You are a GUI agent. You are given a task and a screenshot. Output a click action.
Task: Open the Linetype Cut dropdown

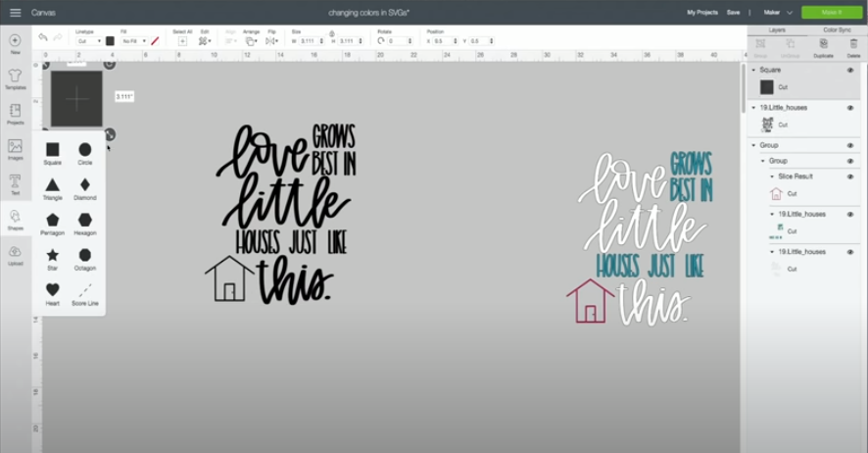(x=88, y=41)
